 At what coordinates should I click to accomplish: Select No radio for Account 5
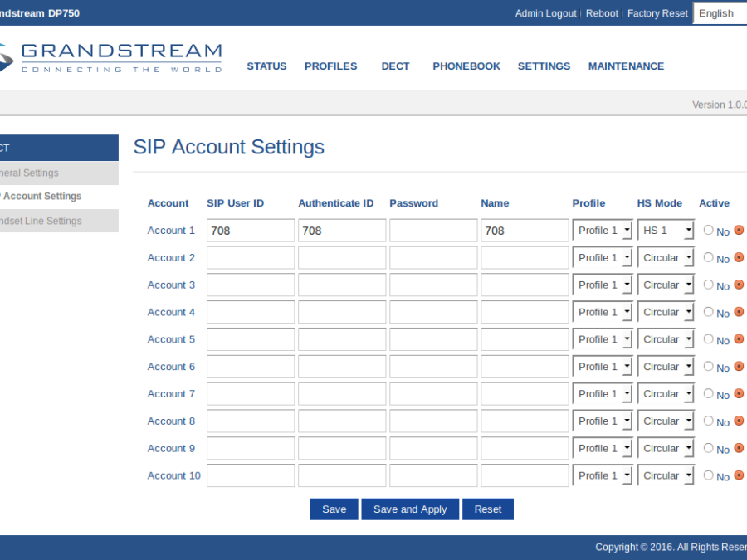coord(708,339)
